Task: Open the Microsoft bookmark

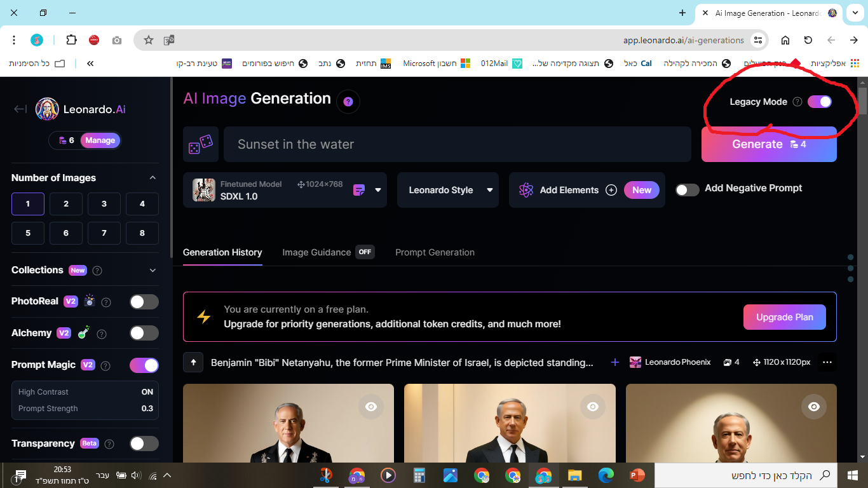Action: coord(437,64)
